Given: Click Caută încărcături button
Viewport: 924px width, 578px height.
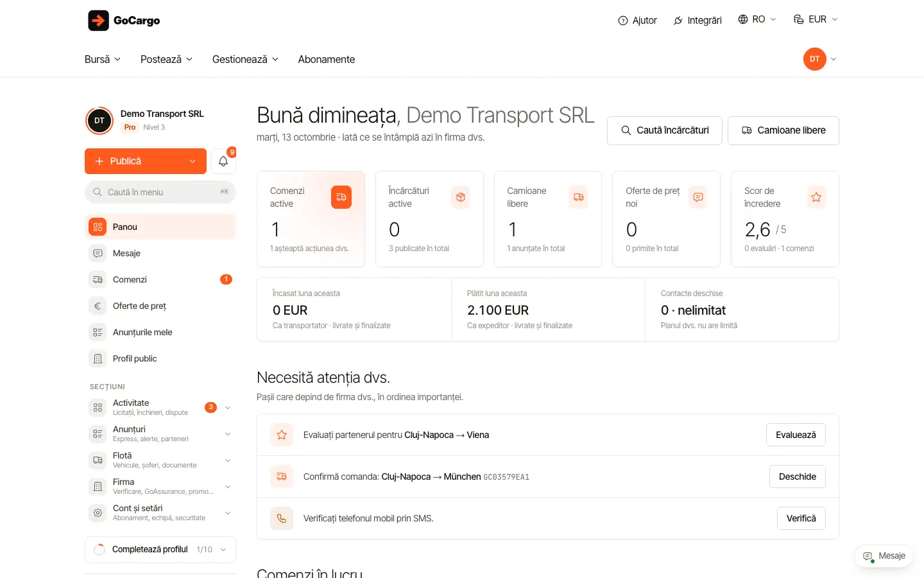Looking at the screenshot, I should (x=665, y=130).
